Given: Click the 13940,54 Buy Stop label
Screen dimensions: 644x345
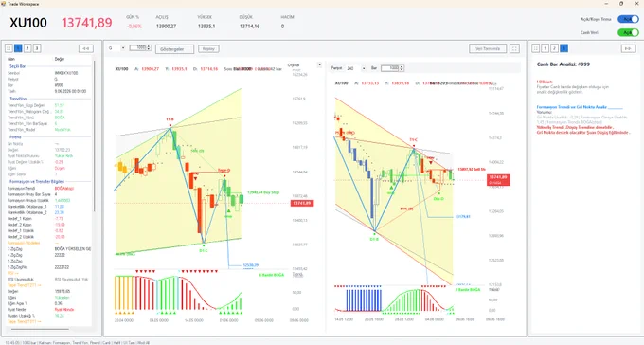Looking at the screenshot, I should [263, 192].
